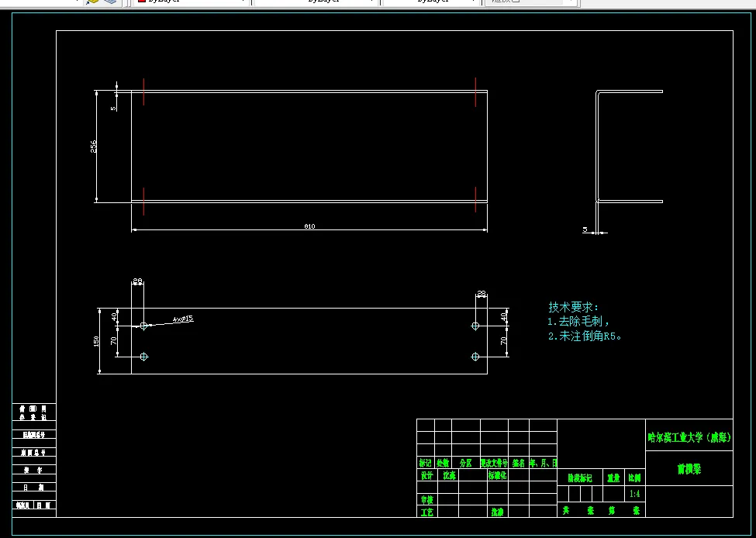
Task: Click the 比例 label in title block
Action: pyautogui.click(x=634, y=478)
